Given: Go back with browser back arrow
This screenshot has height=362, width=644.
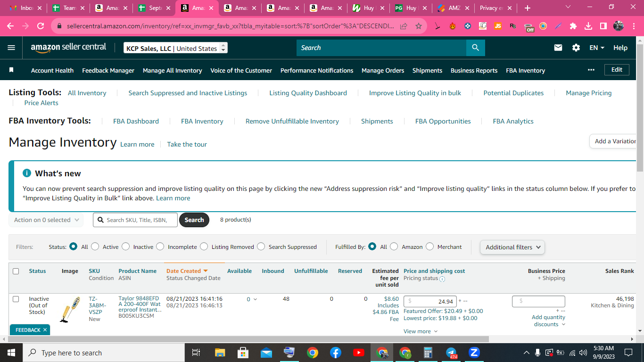Looking at the screenshot, I should pos(10,26).
